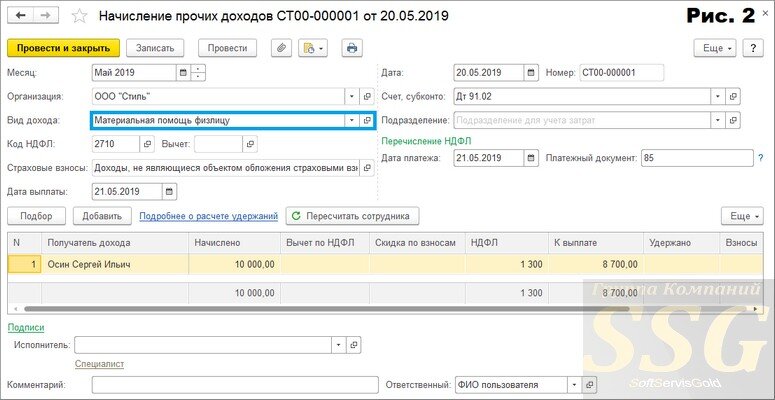The image size is (775, 400).
Task: Go forward with the right arrow button
Action: 45,15
